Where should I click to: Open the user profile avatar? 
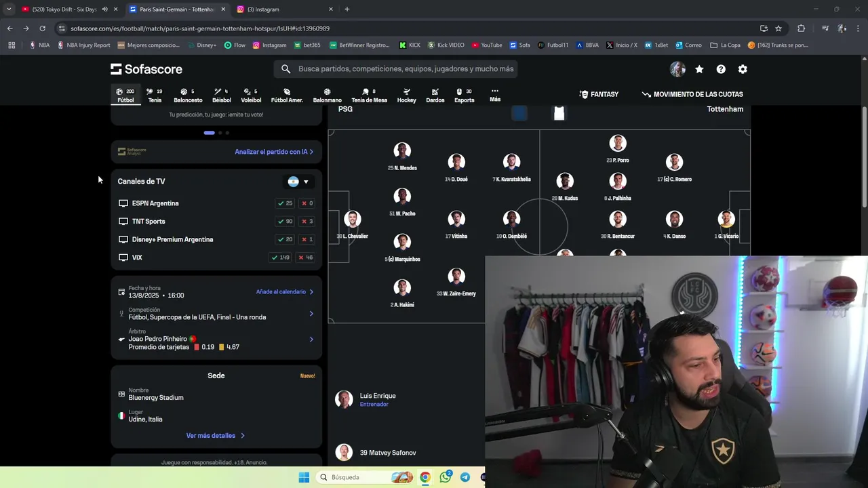(677, 69)
